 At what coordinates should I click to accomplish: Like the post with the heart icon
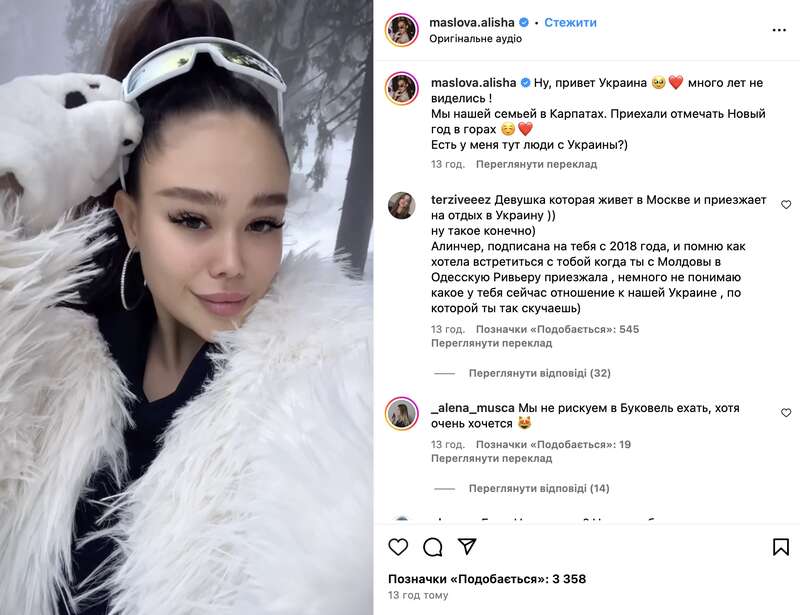tap(398, 547)
